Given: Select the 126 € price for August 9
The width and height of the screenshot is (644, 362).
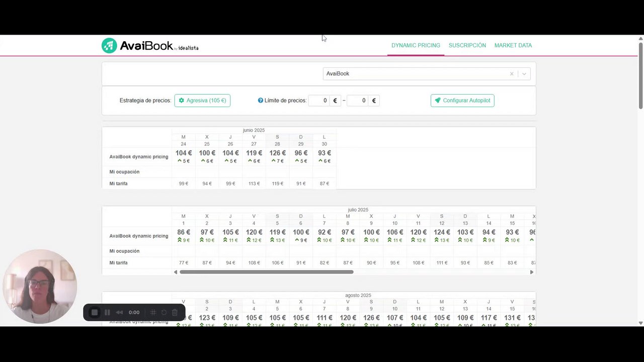Looking at the screenshot, I should point(371,318).
